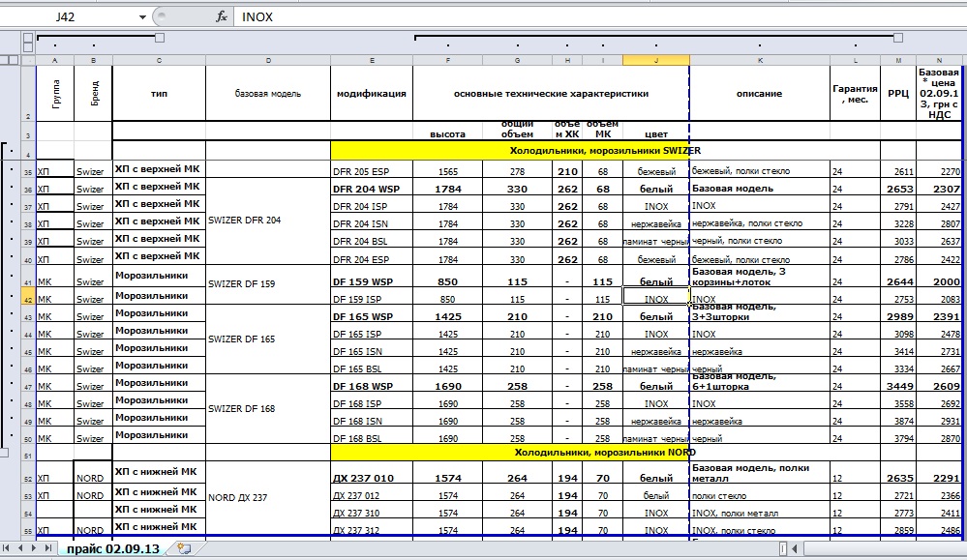The image size is (967, 560).
Task: Select cell DFR 205 ESP
Action: click(372, 170)
